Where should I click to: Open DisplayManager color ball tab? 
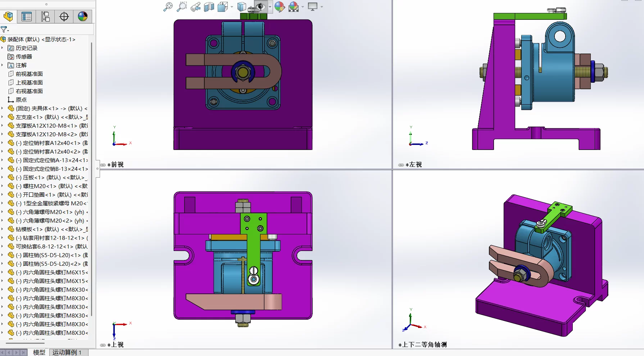coord(83,17)
